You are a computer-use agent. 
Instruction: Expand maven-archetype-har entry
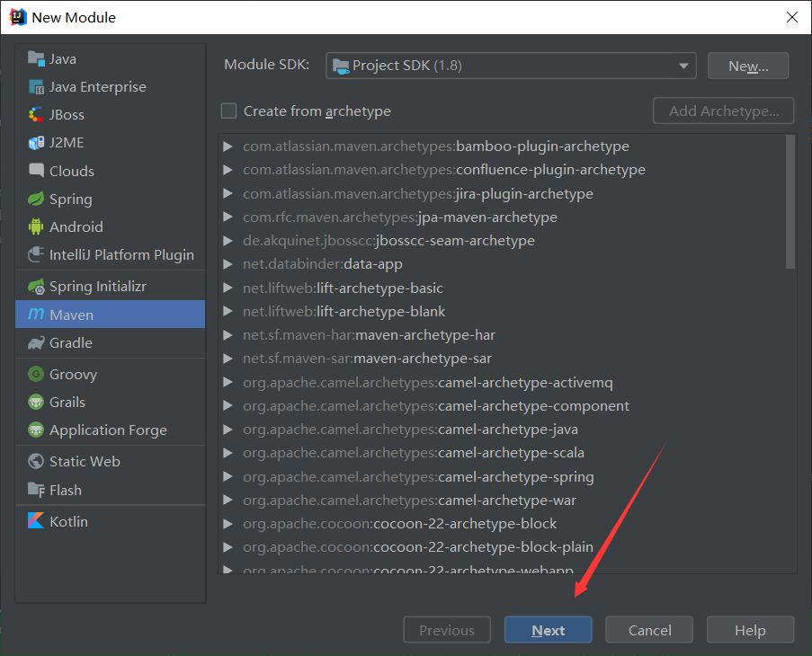click(x=228, y=335)
